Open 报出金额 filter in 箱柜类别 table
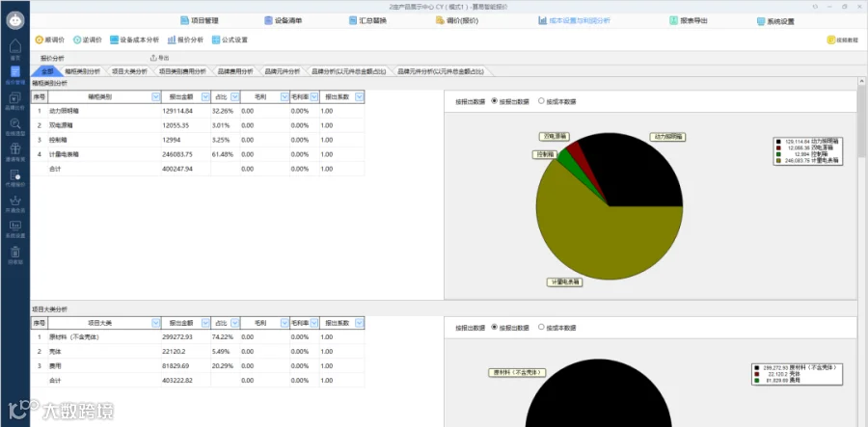This screenshot has height=427, width=868. tap(205, 96)
